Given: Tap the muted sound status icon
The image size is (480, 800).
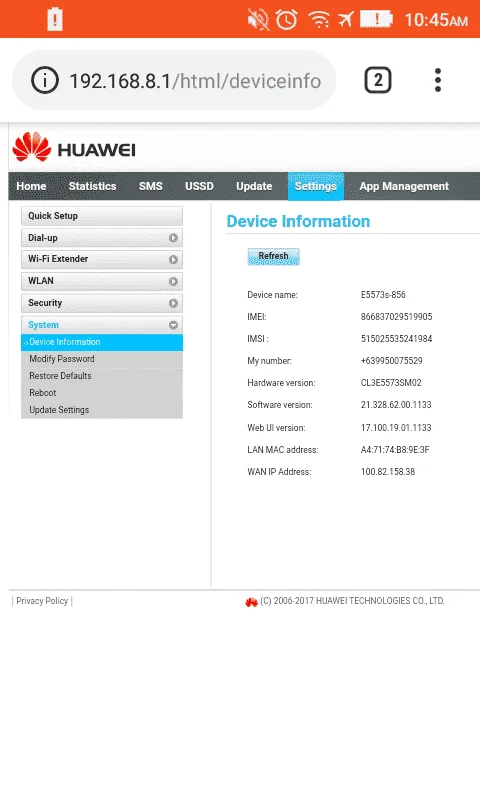Looking at the screenshot, I should tap(258, 19).
